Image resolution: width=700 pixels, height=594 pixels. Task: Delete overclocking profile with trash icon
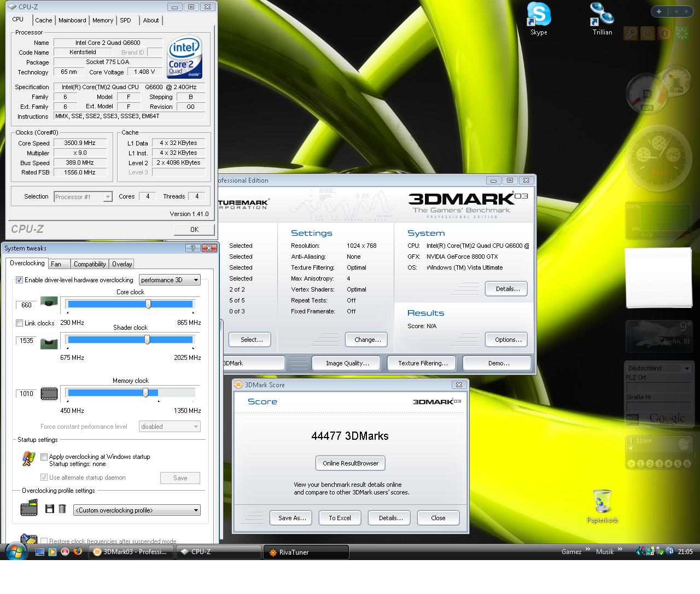(62, 509)
